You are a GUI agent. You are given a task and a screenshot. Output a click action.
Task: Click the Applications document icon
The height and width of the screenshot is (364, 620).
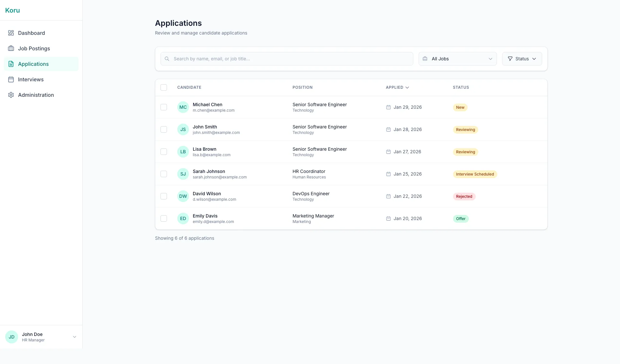click(11, 64)
